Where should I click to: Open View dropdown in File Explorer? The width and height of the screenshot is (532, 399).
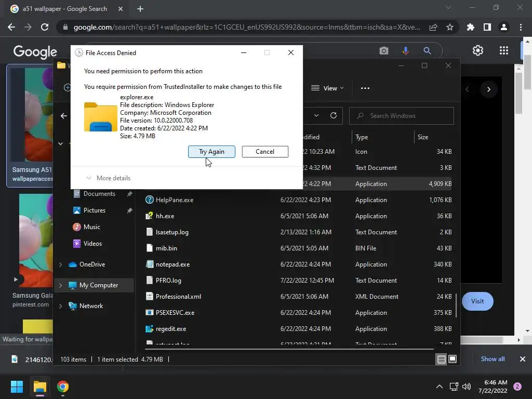tap(327, 88)
